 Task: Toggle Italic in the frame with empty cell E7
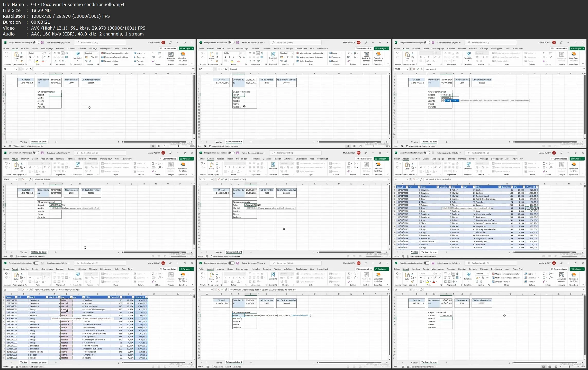[x=34, y=57]
